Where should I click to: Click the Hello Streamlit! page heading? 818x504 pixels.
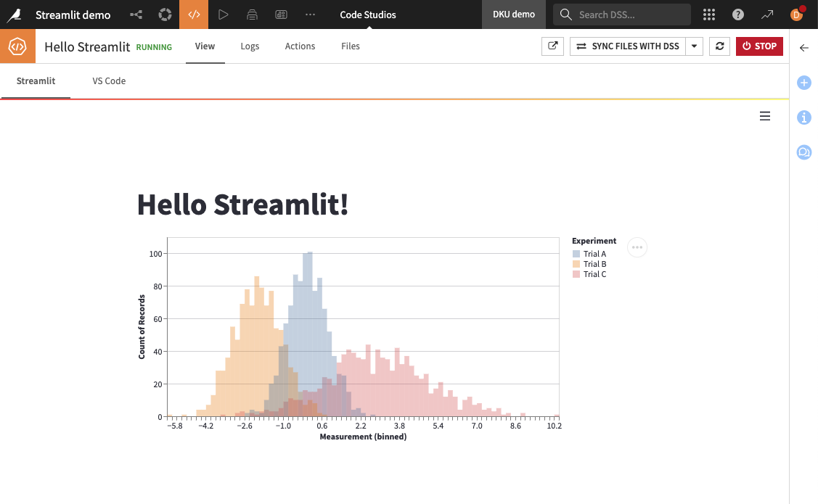point(242,205)
